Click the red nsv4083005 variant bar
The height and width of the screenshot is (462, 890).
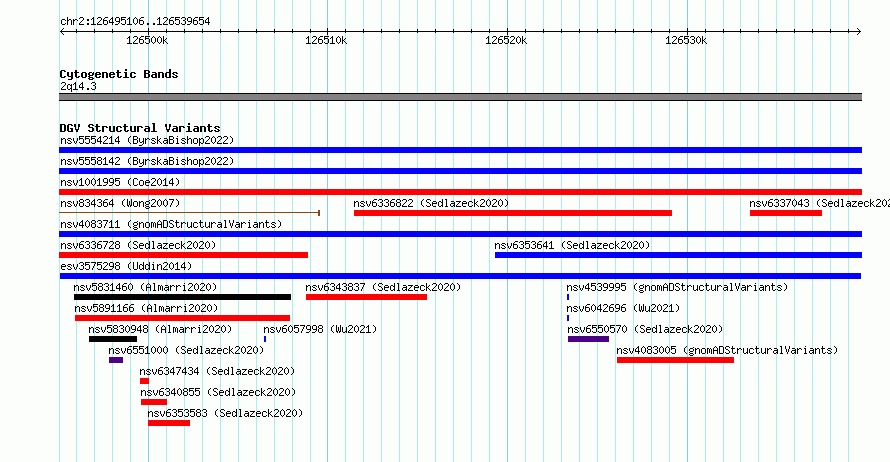675,360
